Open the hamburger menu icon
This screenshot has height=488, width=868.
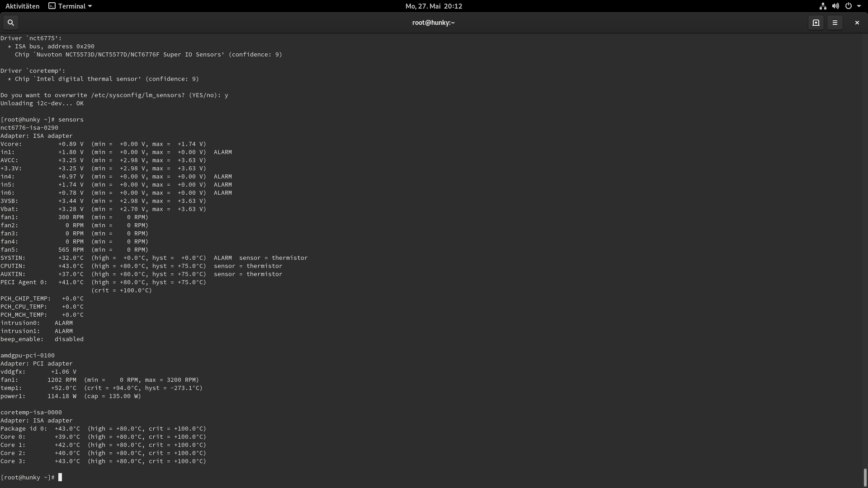[835, 23]
